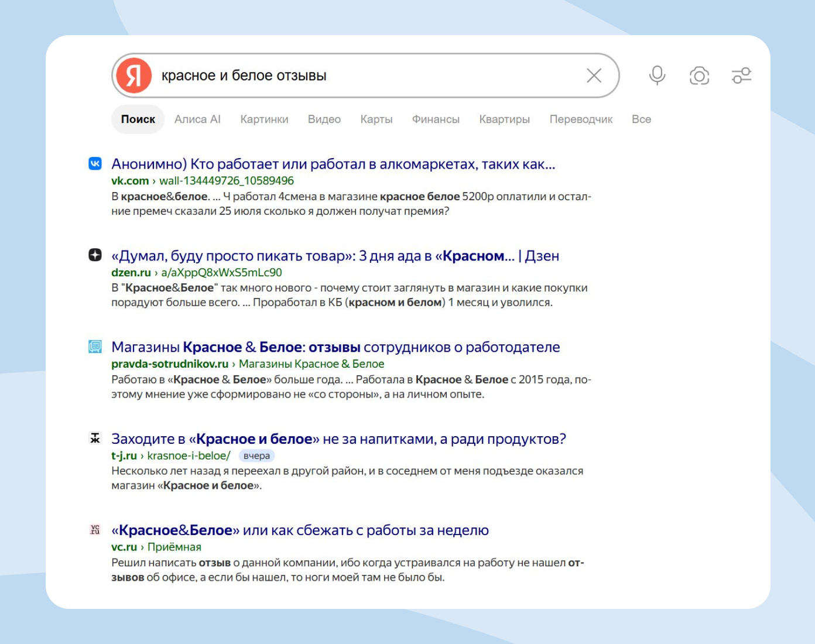Click the Dzen favicon beside second result
The height and width of the screenshot is (644, 815).
coord(95,255)
